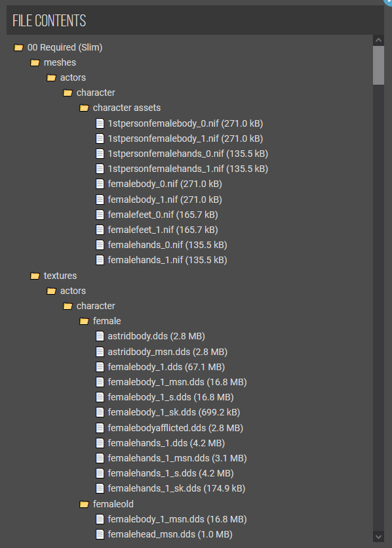This screenshot has width=392, height=548.
Task: Click text femalebody_1_s.dds (16.8 MB)
Action: [170, 397]
